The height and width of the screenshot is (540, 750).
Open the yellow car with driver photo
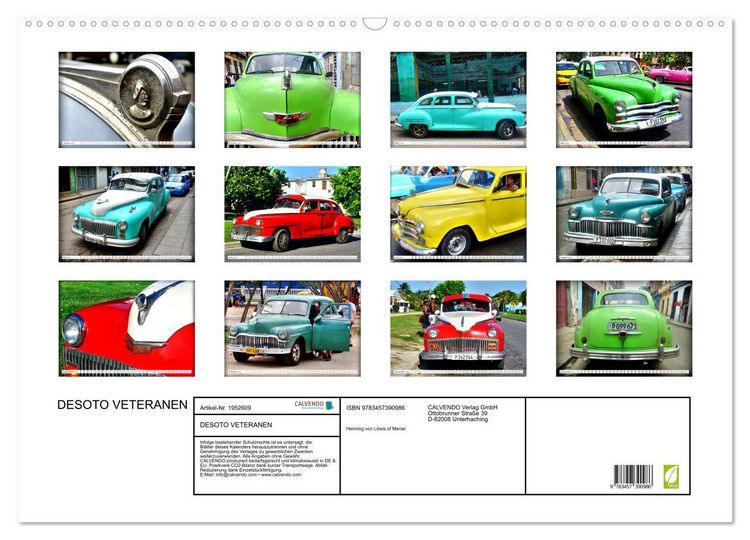(x=458, y=214)
